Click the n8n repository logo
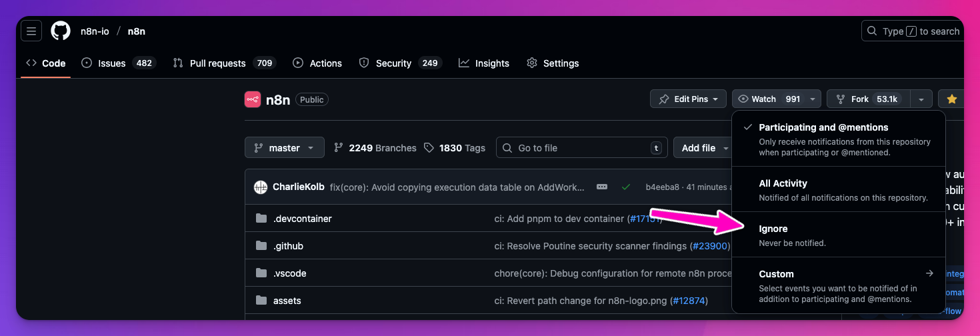This screenshot has width=980, height=336. coord(253,100)
